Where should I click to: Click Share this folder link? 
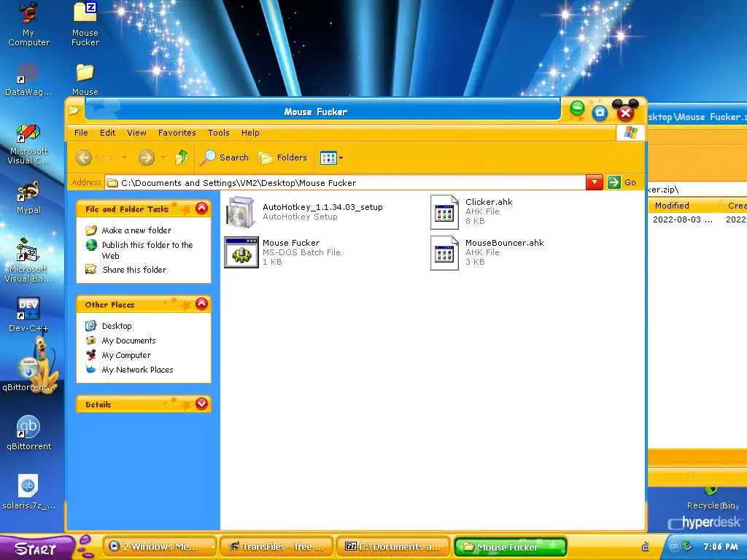(x=134, y=270)
